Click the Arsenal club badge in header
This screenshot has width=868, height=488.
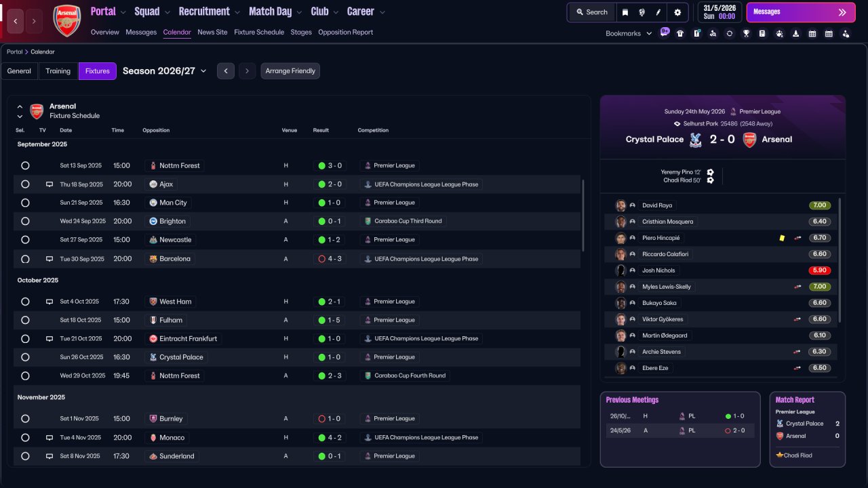66,20
